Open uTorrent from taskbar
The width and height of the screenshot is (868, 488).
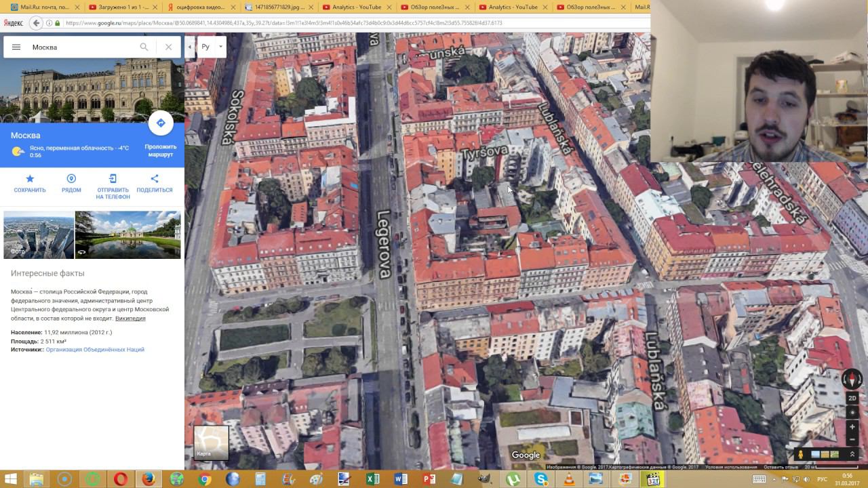[513, 479]
